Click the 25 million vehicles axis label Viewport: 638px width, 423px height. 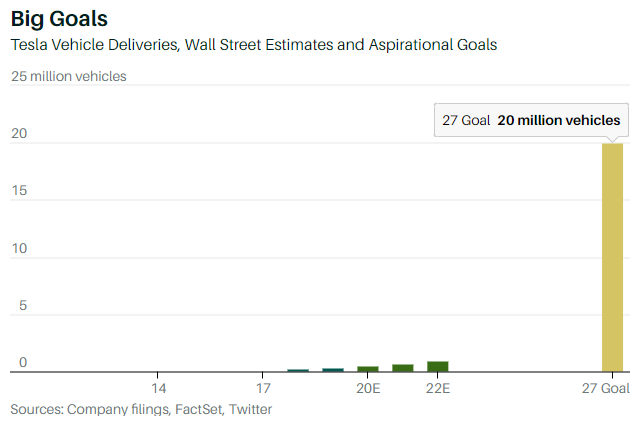click(x=69, y=76)
